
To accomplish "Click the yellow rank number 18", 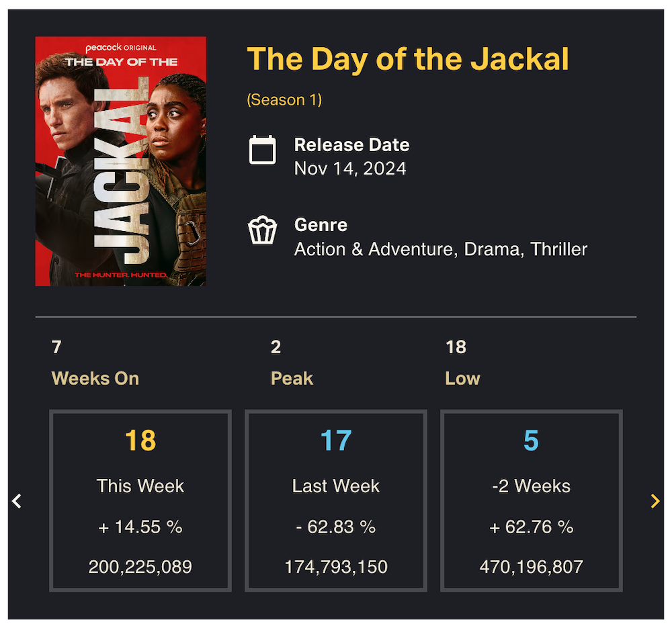I will click(x=140, y=441).
